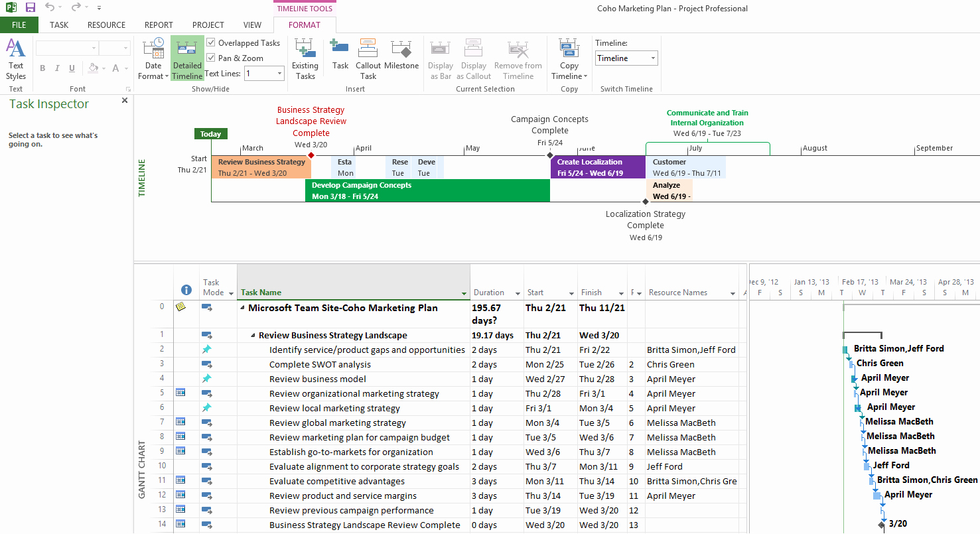Apply Bold font formatting
Screen dimensions: 980x534
click(x=42, y=68)
